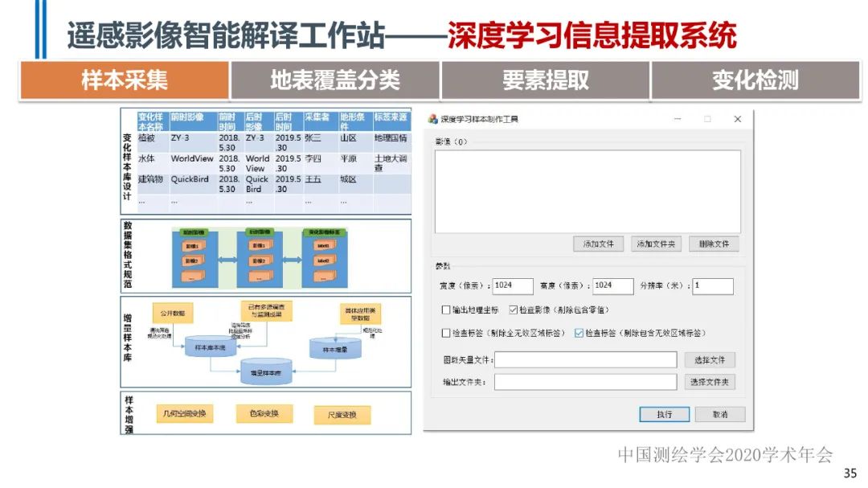Switch to the 地表覆盖分类 tab
868x488 pixels.
point(336,78)
